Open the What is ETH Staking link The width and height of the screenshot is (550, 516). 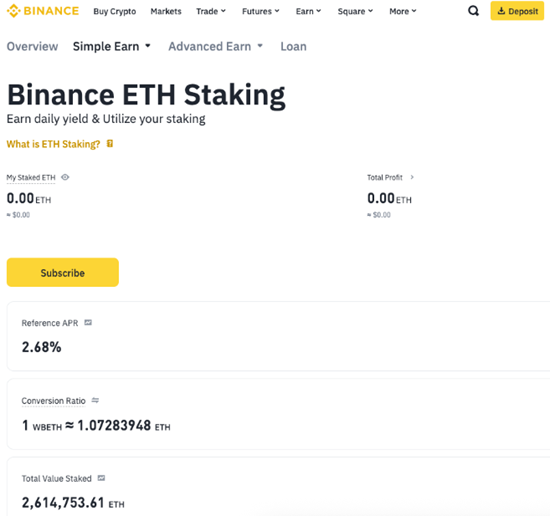(53, 144)
